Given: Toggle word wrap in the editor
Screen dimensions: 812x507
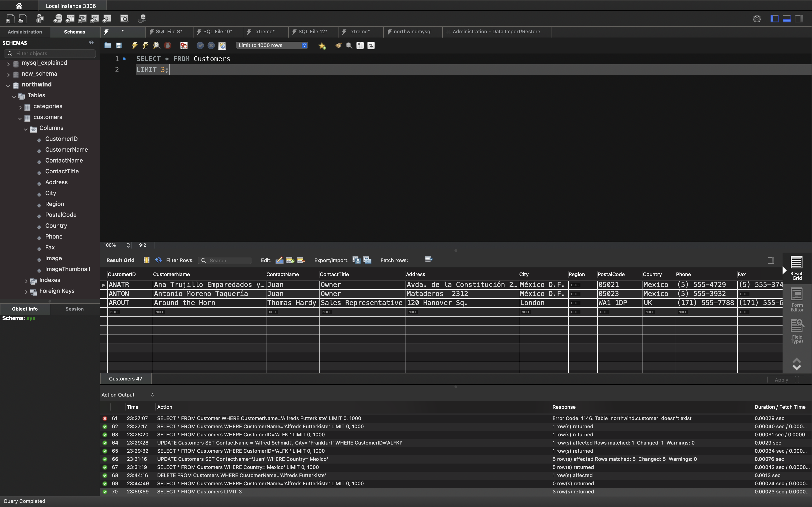Looking at the screenshot, I should pos(371,45).
